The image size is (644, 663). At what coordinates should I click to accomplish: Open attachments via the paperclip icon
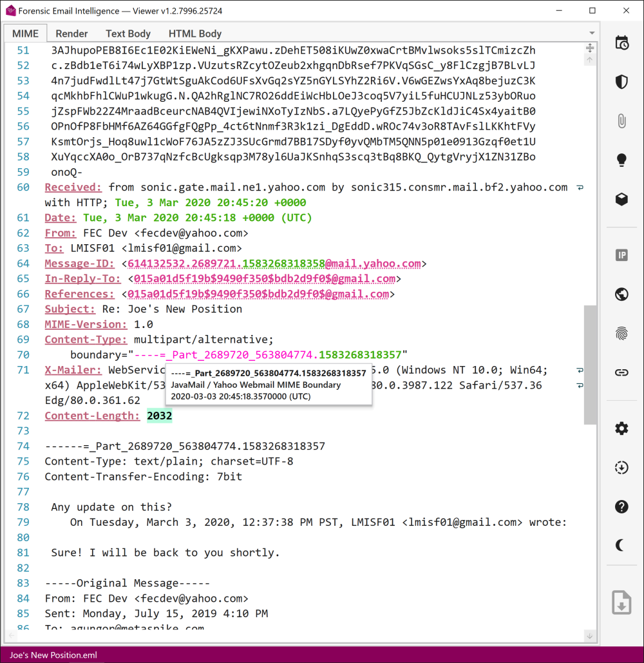(x=621, y=121)
